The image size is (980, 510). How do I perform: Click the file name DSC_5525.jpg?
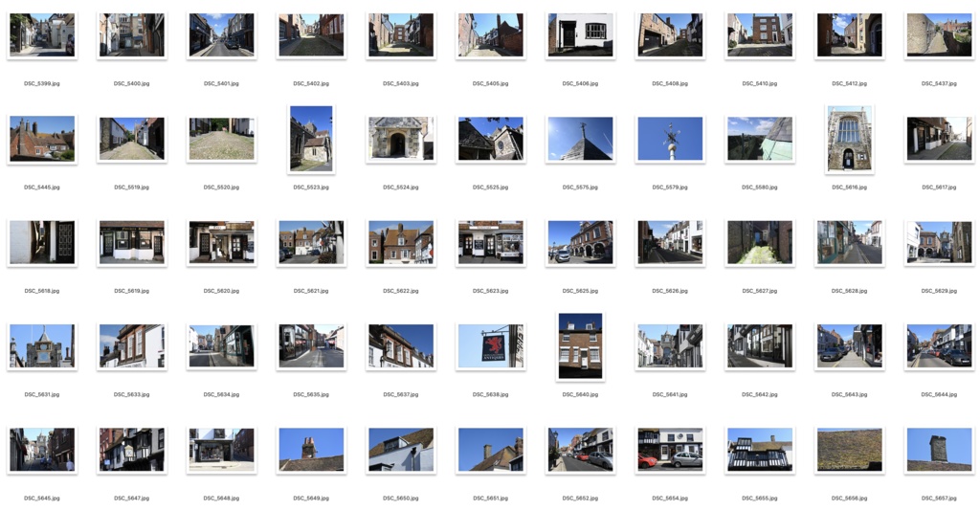pyautogui.click(x=491, y=187)
